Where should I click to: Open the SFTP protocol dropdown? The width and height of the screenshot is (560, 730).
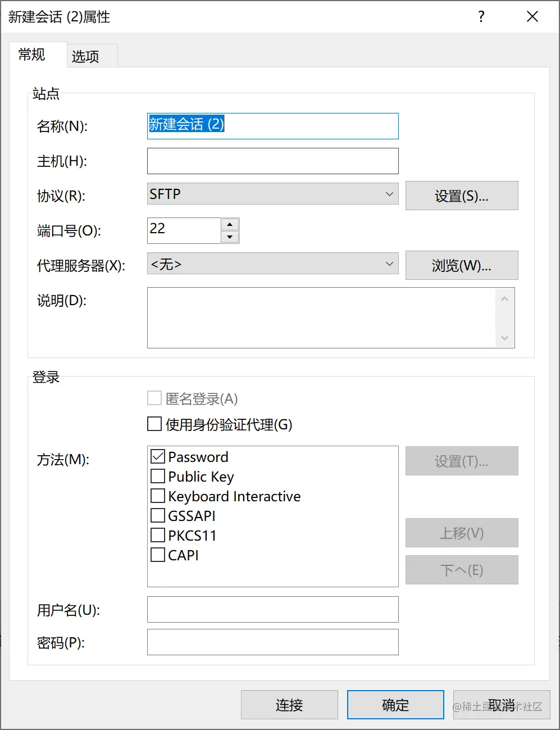272,194
